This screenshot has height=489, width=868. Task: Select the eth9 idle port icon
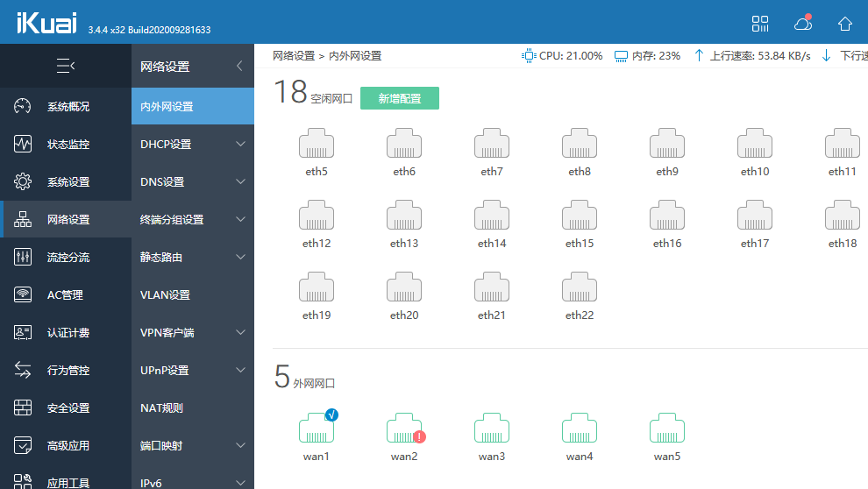[667, 144]
